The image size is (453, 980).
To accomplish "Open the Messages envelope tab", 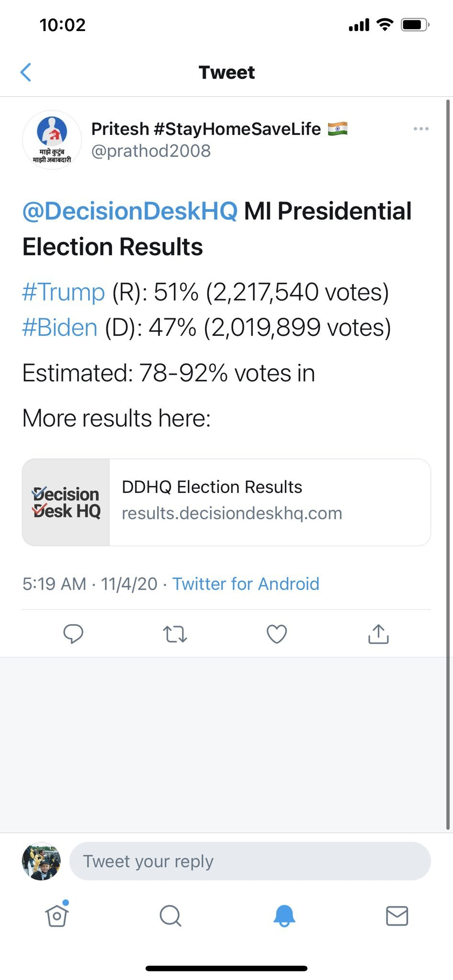I will tap(397, 916).
